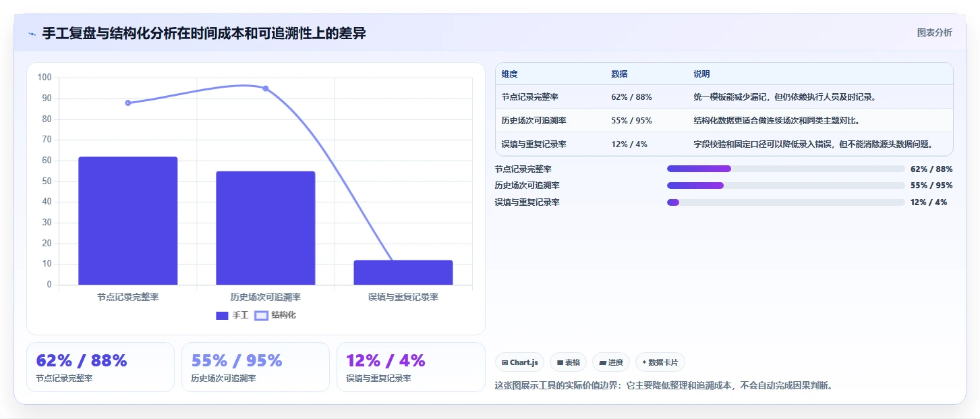980x419 pixels.
Task: Click table cell 节点记录完整率
Action: click(530, 97)
